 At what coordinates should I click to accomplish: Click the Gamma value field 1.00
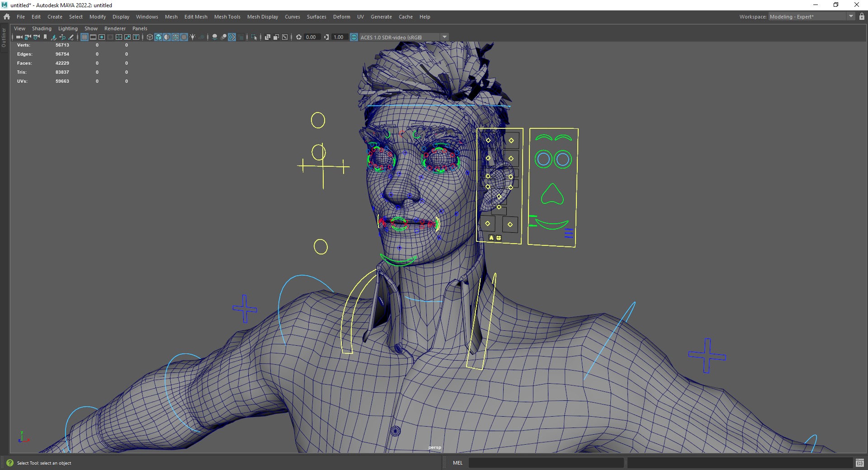tap(339, 37)
